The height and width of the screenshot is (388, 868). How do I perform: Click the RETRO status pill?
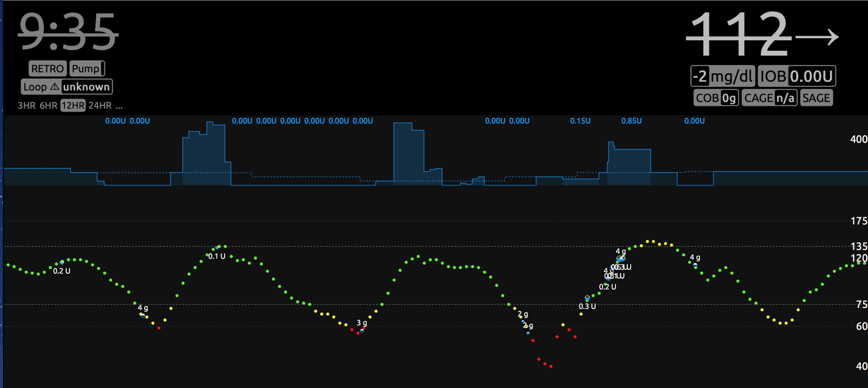48,69
